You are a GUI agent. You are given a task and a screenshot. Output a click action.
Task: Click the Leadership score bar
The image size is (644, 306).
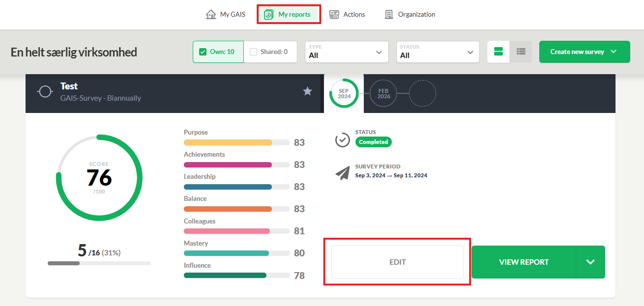236,187
